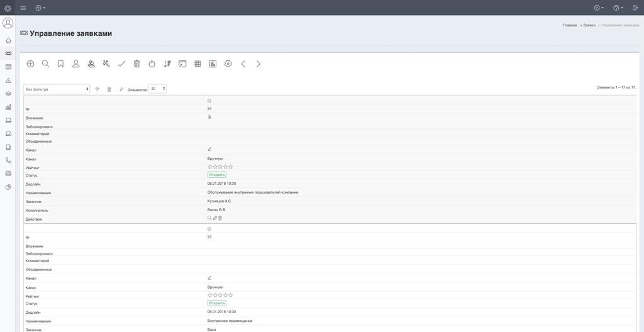The image size is (644, 332).
Task: Click the trash can icon in main toolbar
Action: pyautogui.click(x=136, y=64)
